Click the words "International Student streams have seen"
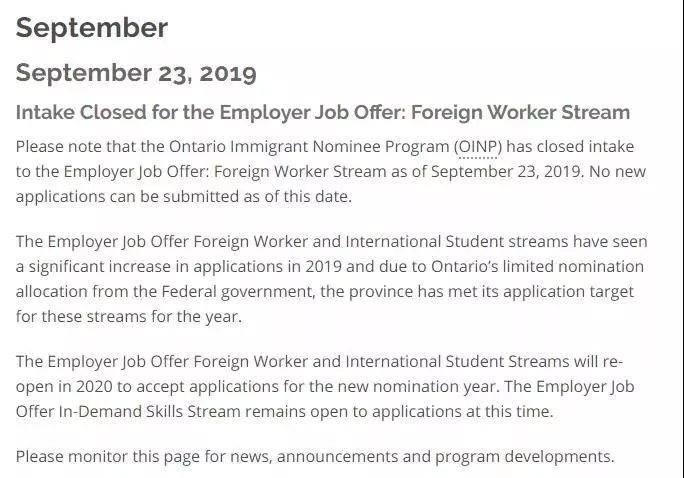Viewport: 684px width, 478px height. [x=496, y=241]
